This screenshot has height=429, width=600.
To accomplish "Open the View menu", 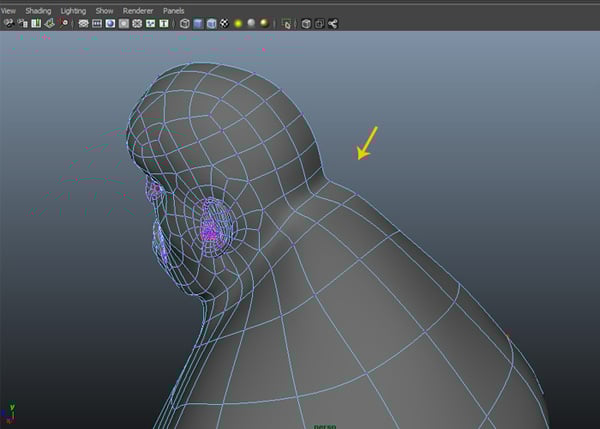I will 9,10.
